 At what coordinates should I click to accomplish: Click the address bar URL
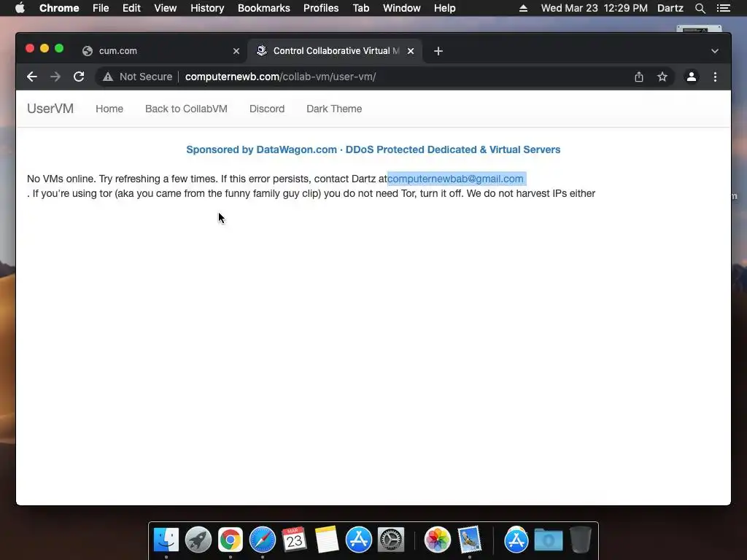click(x=281, y=77)
